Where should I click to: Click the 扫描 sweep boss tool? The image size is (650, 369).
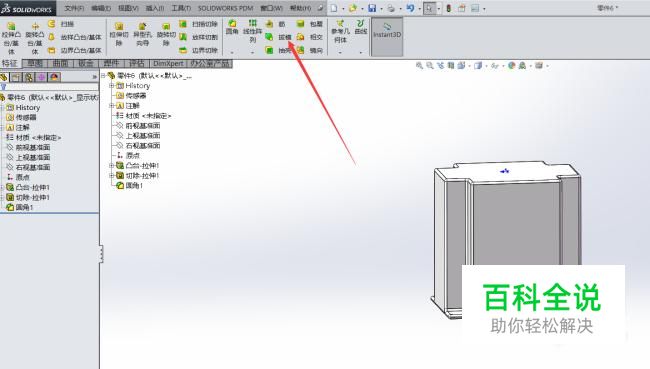point(61,24)
